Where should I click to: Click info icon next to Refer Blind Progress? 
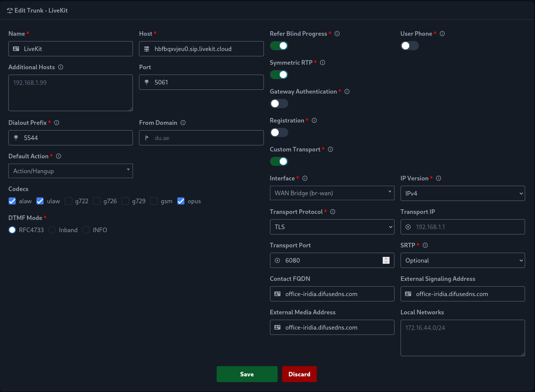click(x=337, y=34)
